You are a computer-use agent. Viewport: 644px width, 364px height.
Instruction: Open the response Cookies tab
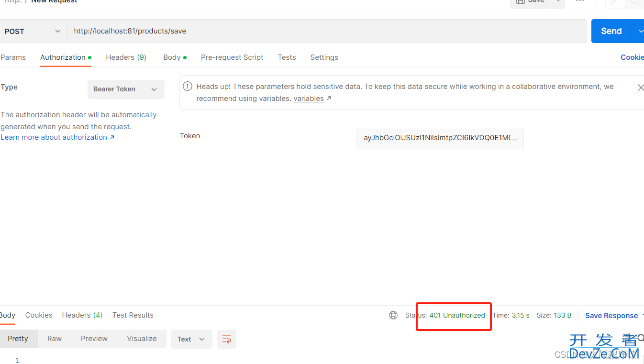[x=39, y=315]
